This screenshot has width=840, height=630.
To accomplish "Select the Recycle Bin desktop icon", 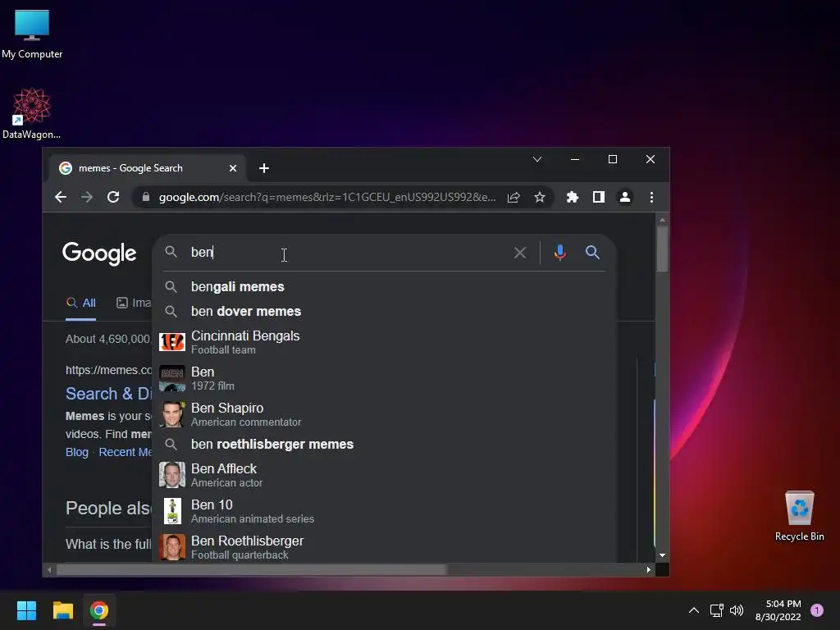I will 799,516.
